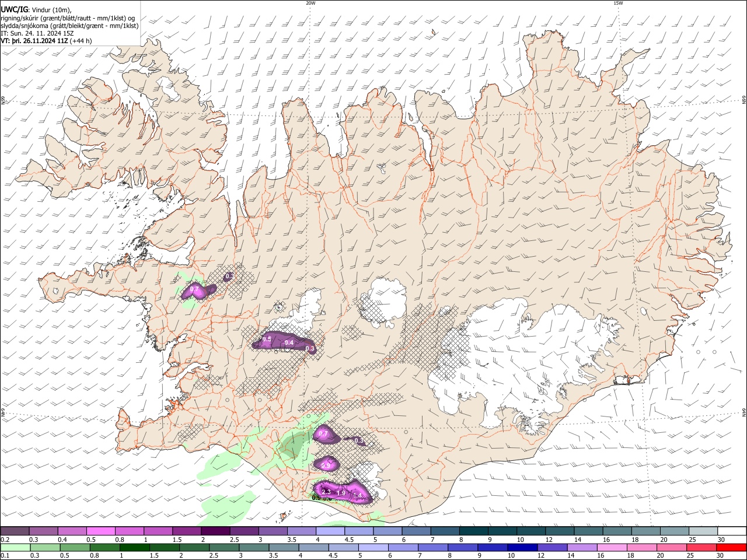Click the '0.7' value in the western purple blob
Screen dimensions: 747x560
195,289
